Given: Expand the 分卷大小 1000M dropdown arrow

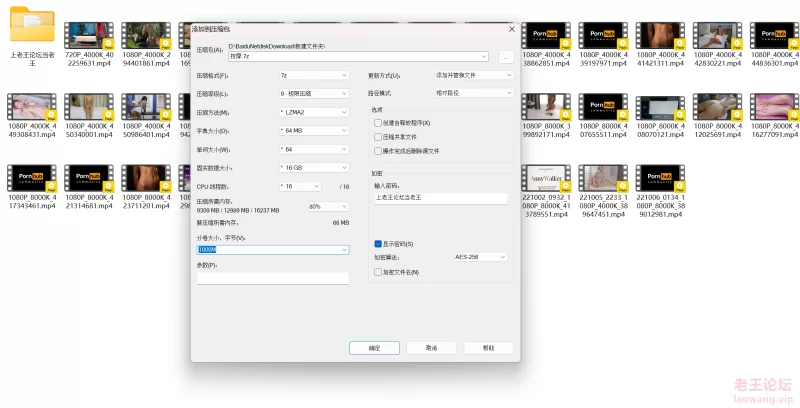Looking at the screenshot, I should point(344,250).
